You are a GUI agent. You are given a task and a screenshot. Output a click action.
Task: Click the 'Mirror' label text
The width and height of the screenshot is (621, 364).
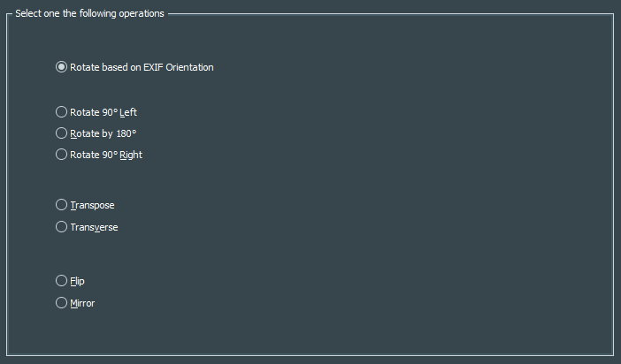point(82,303)
